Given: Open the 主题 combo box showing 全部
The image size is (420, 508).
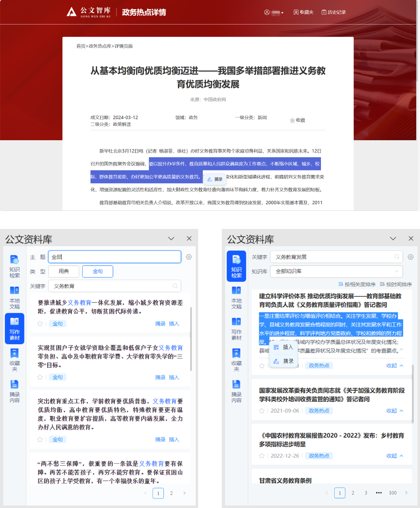Looking at the screenshot, I should 115,257.
